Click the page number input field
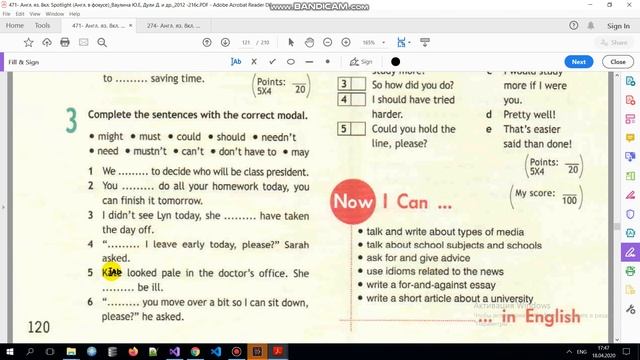 pos(246,42)
